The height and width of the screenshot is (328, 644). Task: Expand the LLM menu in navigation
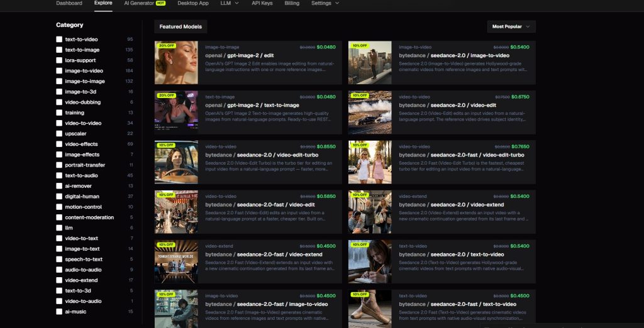click(x=230, y=3)
